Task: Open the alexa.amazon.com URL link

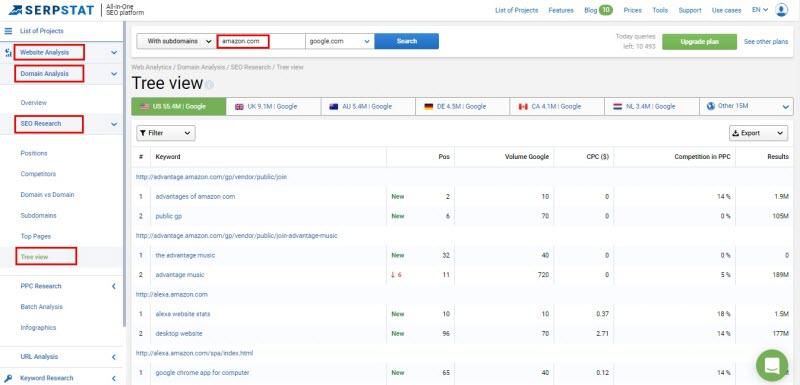Action: click(171, 295)
